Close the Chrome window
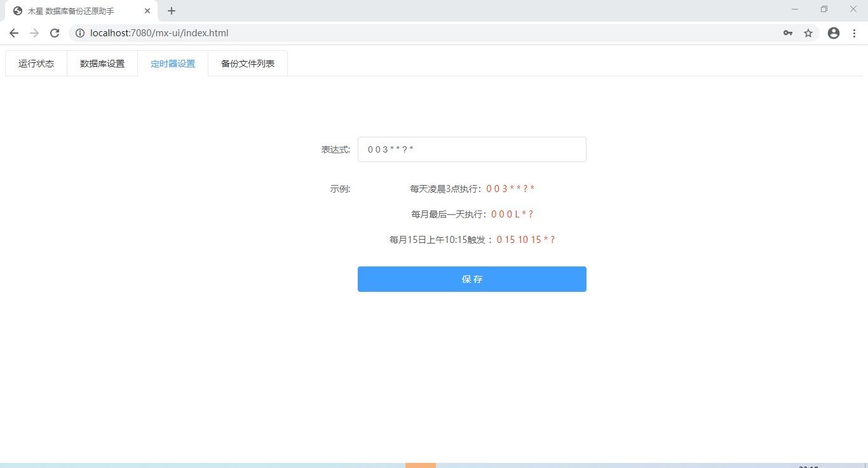Viewport: 868px width, 468px height. click(853, 10)
